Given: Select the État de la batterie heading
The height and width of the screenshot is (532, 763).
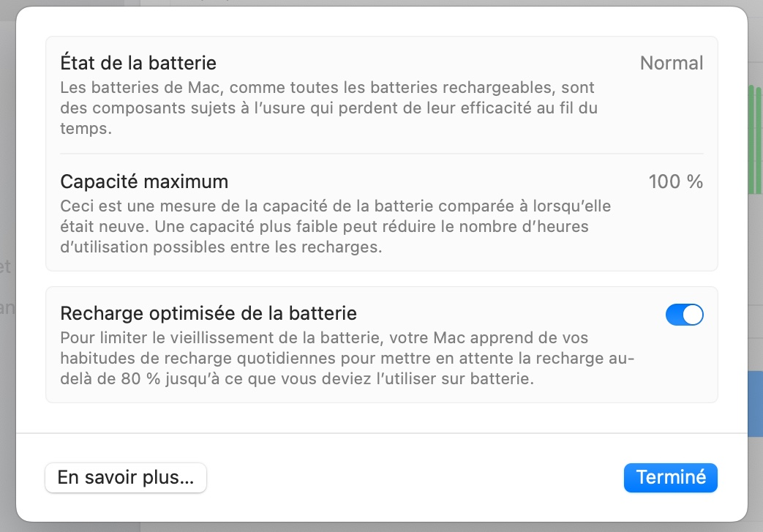Looking at the screenshot, I should [138, 63].
